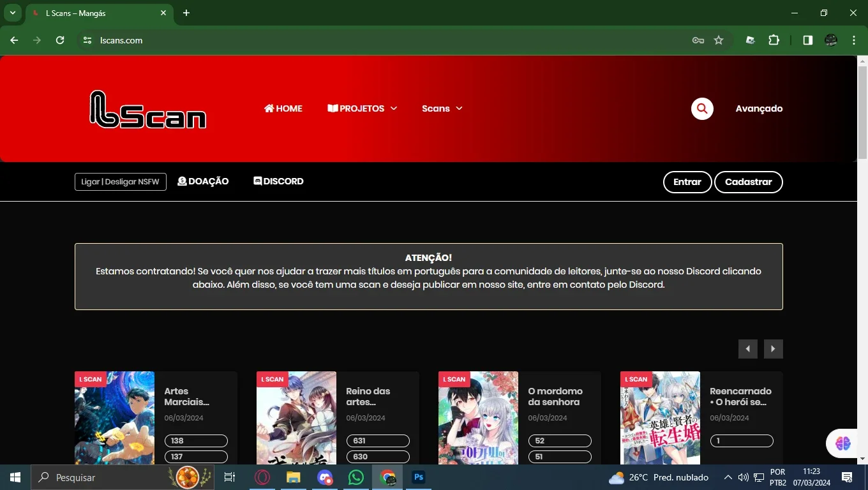Open the DISCORD link
868x490 pixels.
coord(278,181)
